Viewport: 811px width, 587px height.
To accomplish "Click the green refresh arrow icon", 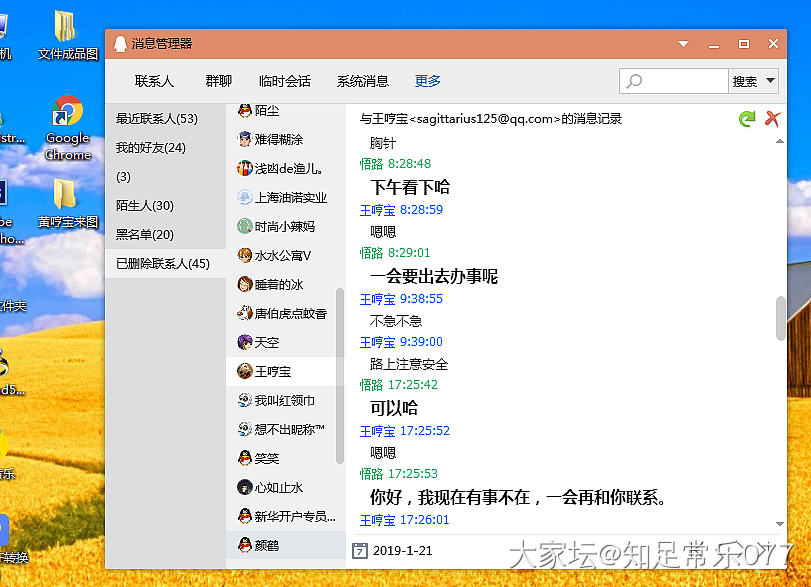I will coord(746,119).
